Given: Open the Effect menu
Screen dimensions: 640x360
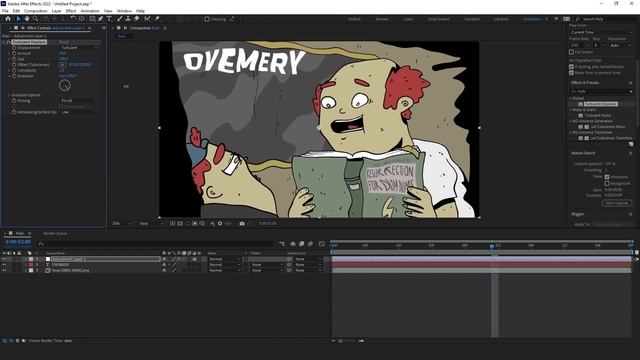Looking at the screenshot, I should 71,11.
